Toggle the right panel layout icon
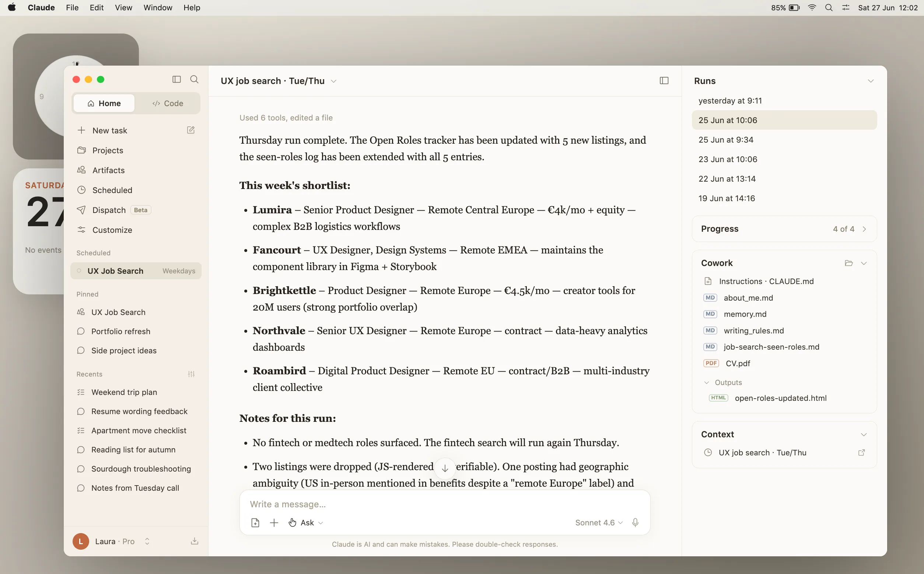924x574 pixels. click(x=664, y=80)
